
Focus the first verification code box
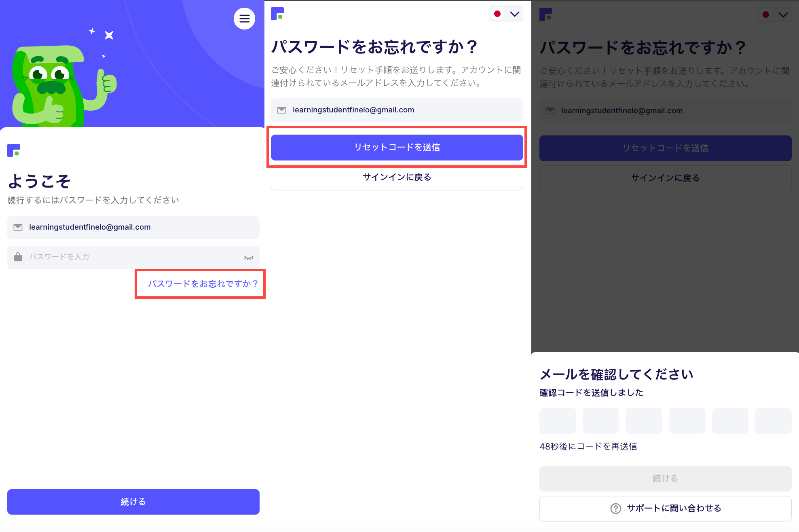coord(558,421)
